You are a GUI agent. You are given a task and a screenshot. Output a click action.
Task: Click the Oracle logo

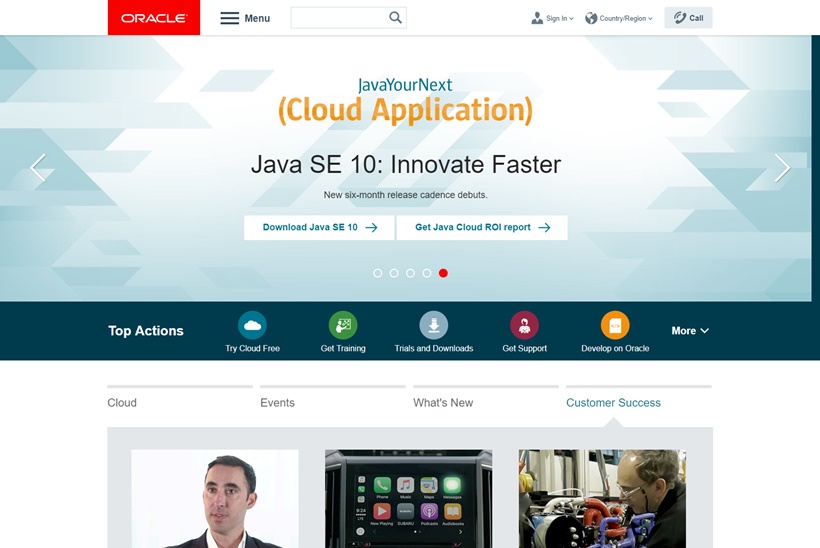(154, 18)
